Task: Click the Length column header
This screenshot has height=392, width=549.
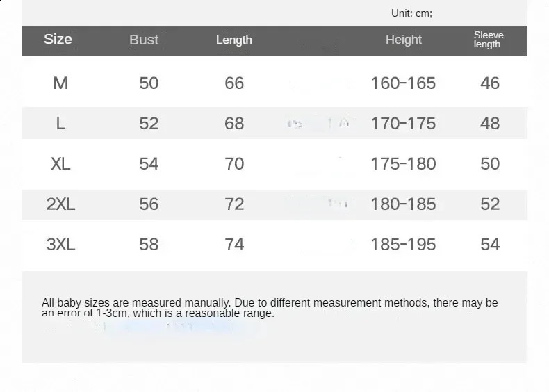Action: click(234, 40)
